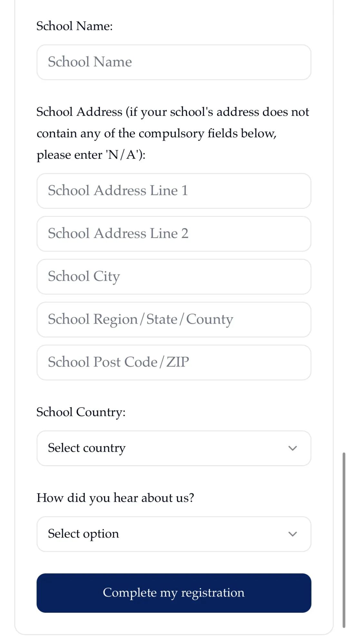Activate the School Post Code/ZIP field

174,363
